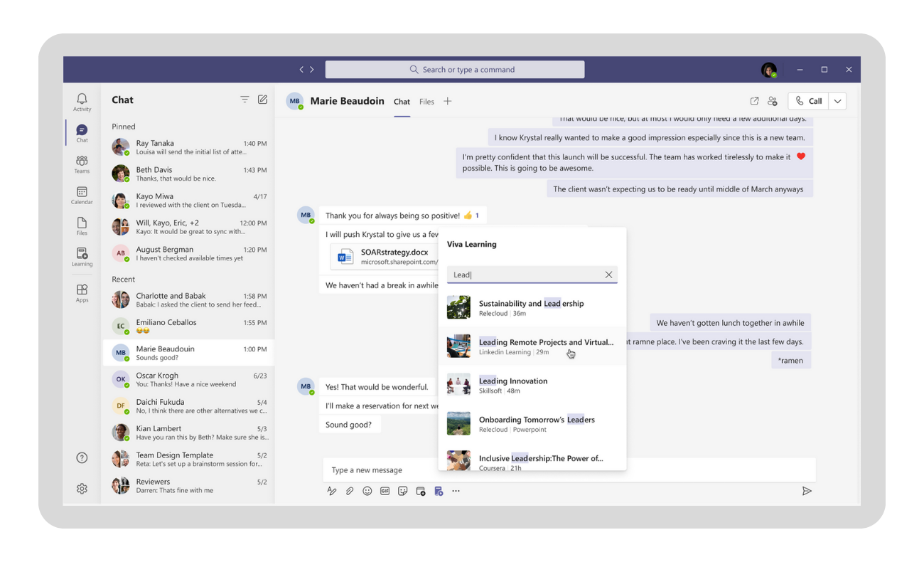Open Ray Tanaka conversation
This screenshot has height=562, width=924.
click(188, 147)
